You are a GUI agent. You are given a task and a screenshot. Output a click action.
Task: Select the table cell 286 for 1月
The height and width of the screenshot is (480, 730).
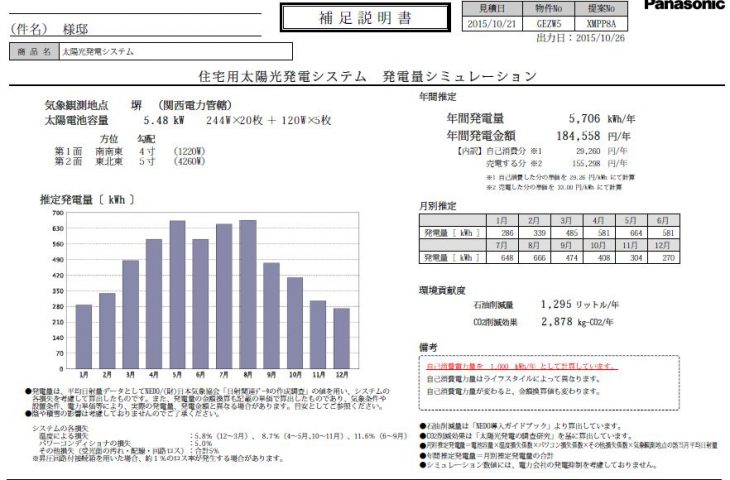(502, 233)
